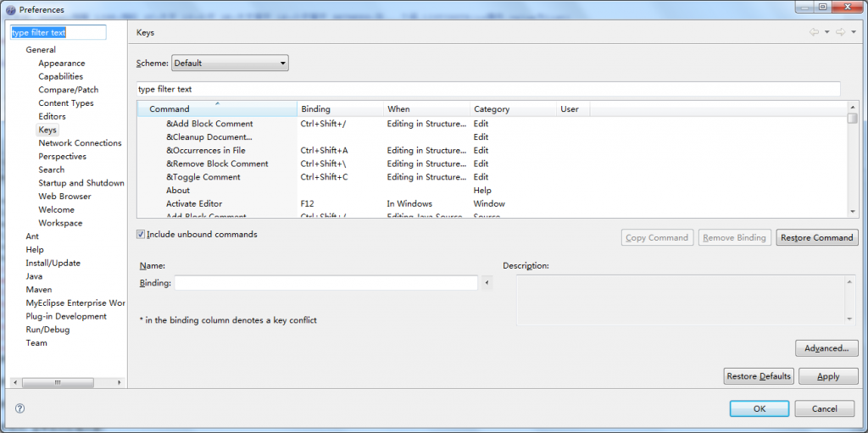This screenshot has height=433, width=868.
Task: Select the &Add Block Comment command row
Action: [492, 124]
